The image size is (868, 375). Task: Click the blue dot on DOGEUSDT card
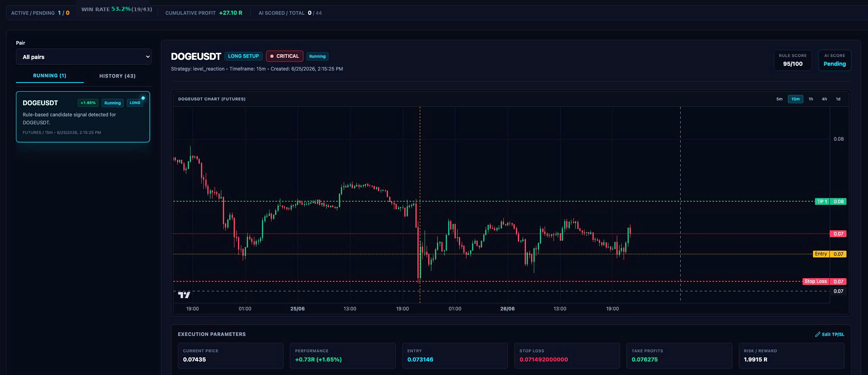click(x=143, y=98)
